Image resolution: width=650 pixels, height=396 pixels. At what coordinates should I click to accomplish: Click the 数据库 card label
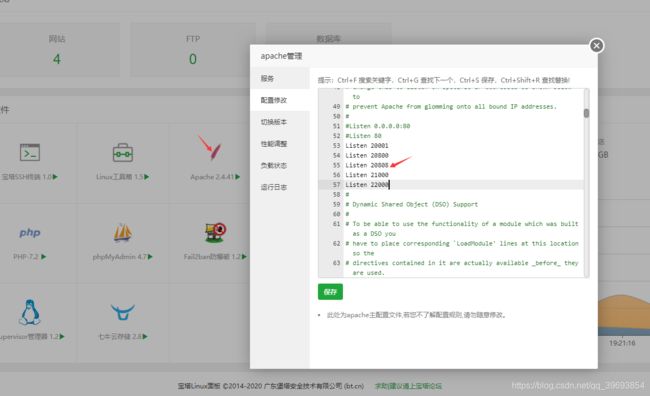(x=328, y=39)
